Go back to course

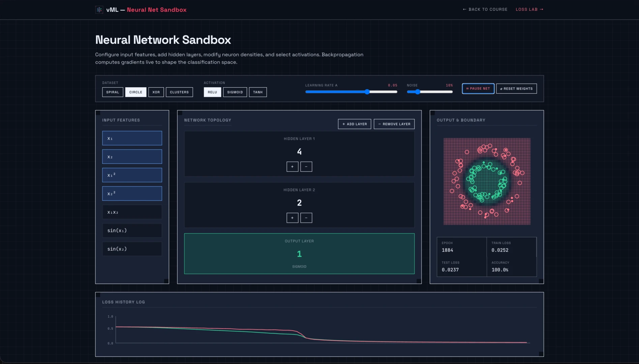[485, 9]
